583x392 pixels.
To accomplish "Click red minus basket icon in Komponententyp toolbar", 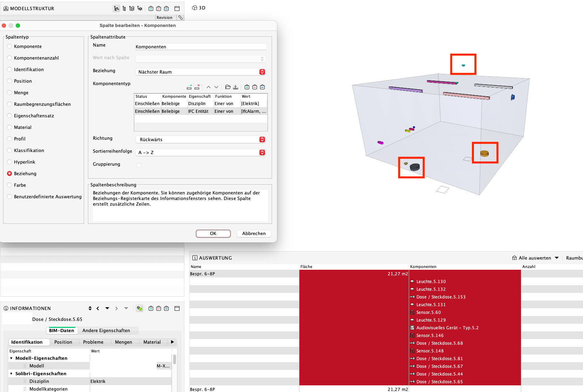I will pos(255,87).
